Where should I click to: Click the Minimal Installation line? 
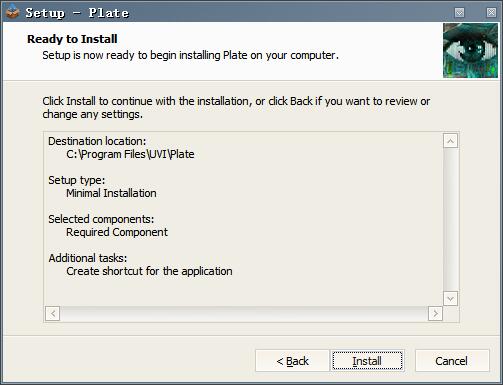(111, 193)
